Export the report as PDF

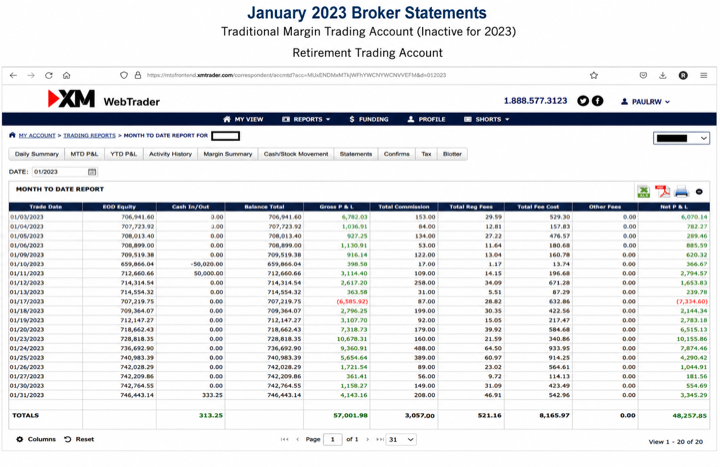pos(663,191)
